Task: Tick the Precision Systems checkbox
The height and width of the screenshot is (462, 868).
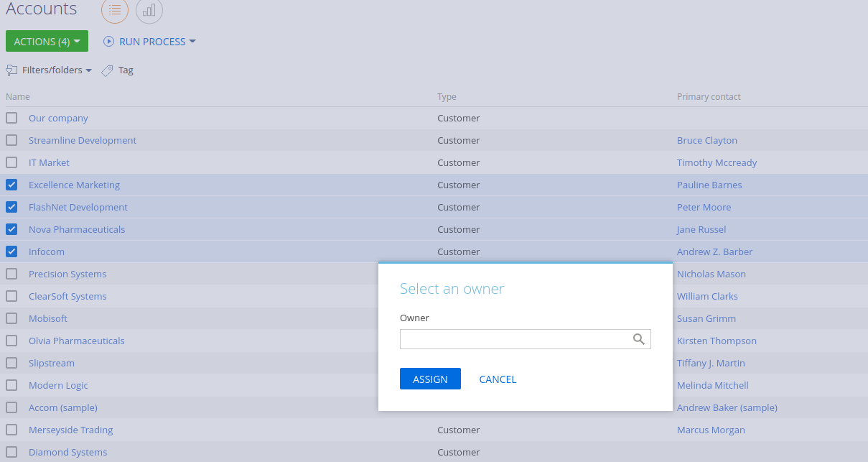Action: point(11,274)
